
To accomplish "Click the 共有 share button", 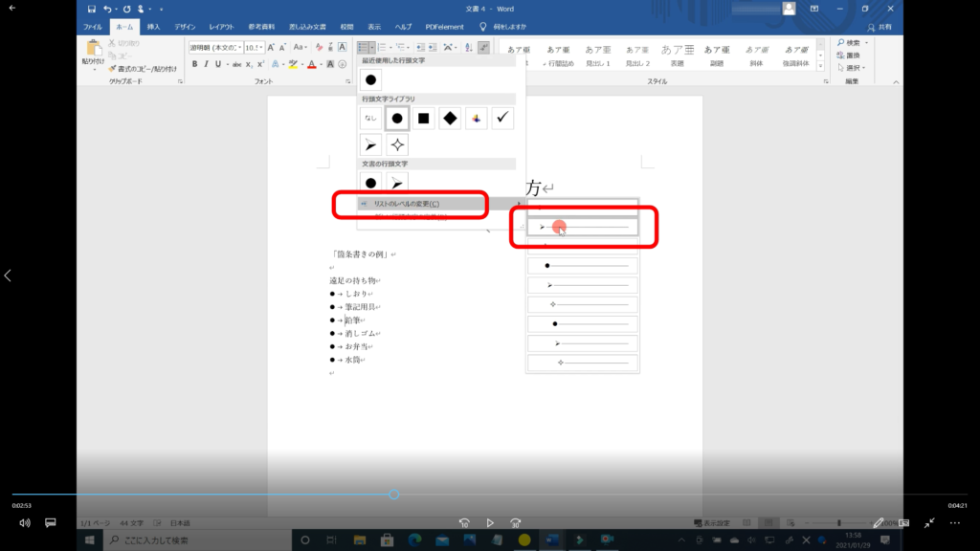I will pos(879,27).
